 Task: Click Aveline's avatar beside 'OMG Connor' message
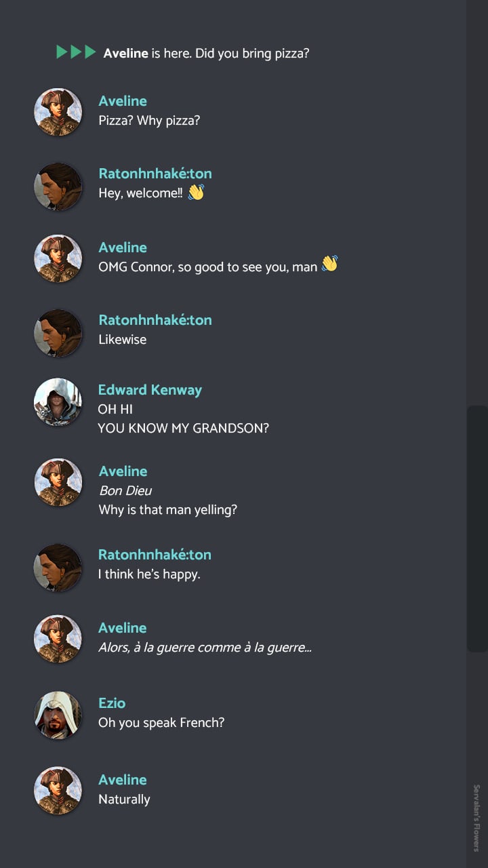(58, 258)
